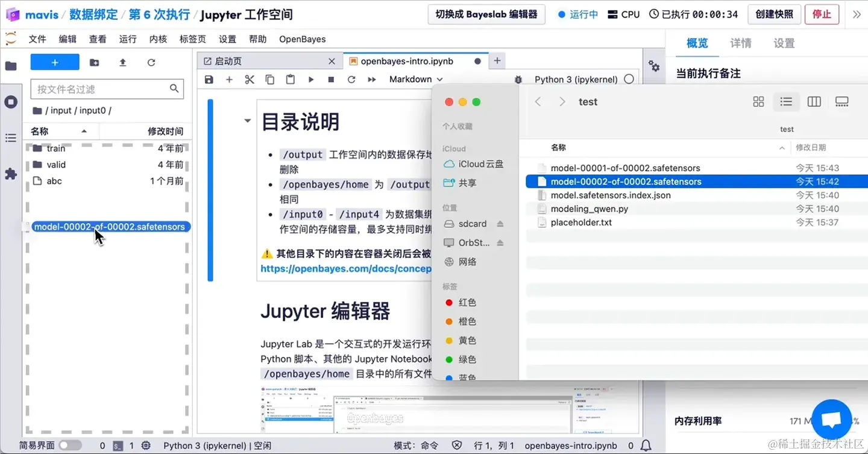
Task: Restart kernel and run all cells
Action: (x=372, y=80)
